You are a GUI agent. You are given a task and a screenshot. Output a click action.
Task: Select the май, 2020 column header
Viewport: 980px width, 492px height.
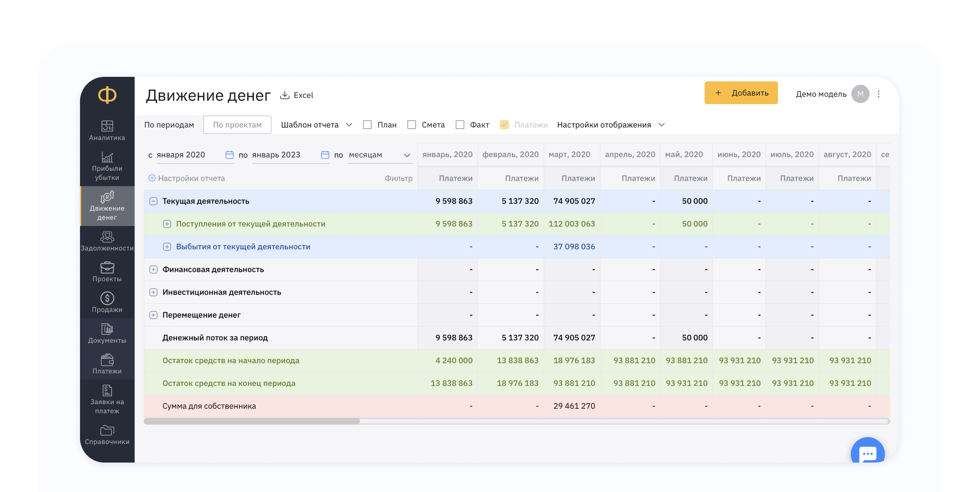686,154
